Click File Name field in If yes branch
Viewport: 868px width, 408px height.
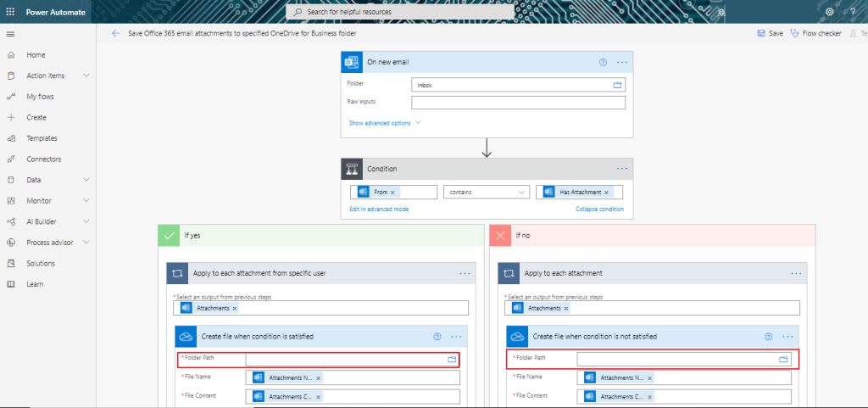pyautogui.click(x=353, y=377)
